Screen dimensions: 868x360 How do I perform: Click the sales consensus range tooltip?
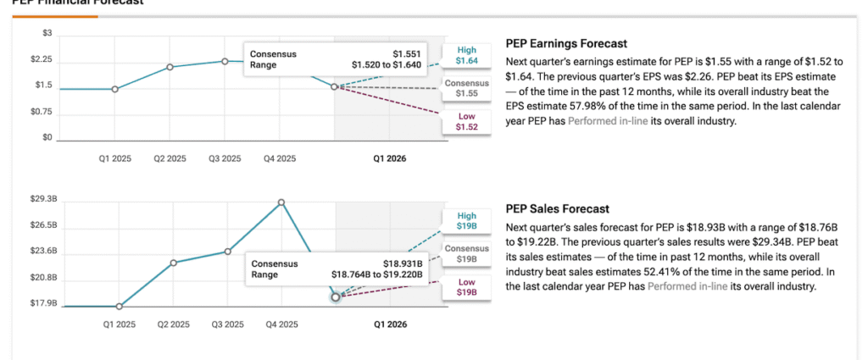pos(337,269)
